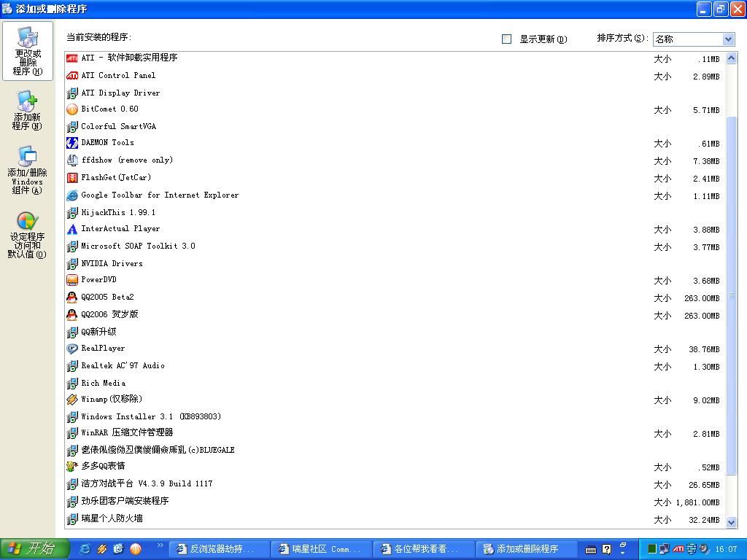Click the ffdshow program icon
This screenshot has height=560, width=747.
(72, 160)
